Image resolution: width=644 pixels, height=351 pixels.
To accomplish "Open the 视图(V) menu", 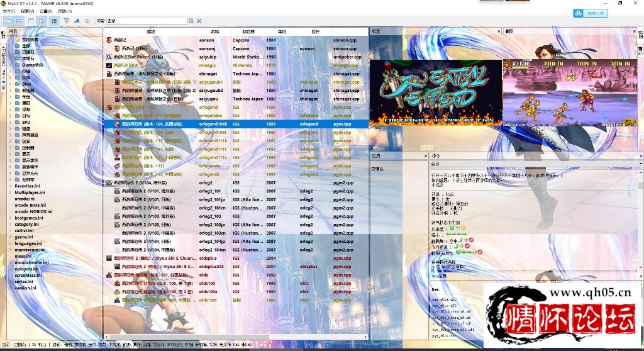I will (27, 11).
